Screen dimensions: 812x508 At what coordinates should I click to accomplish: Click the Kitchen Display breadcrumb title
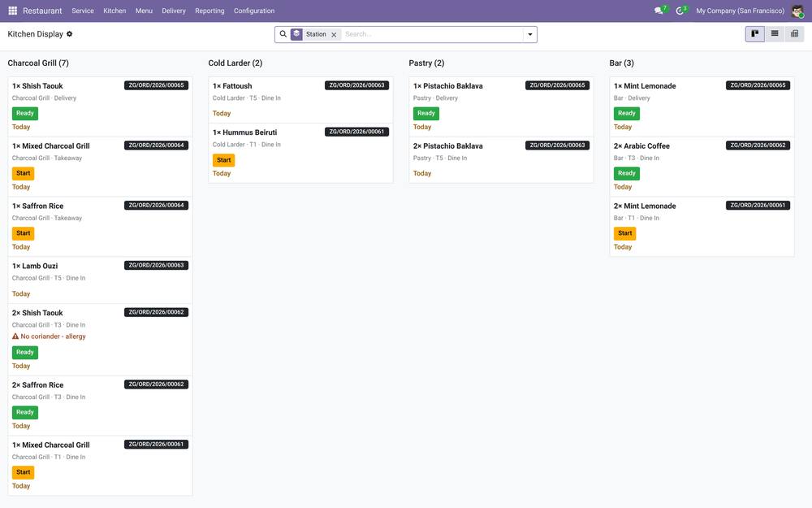(35, 33)
